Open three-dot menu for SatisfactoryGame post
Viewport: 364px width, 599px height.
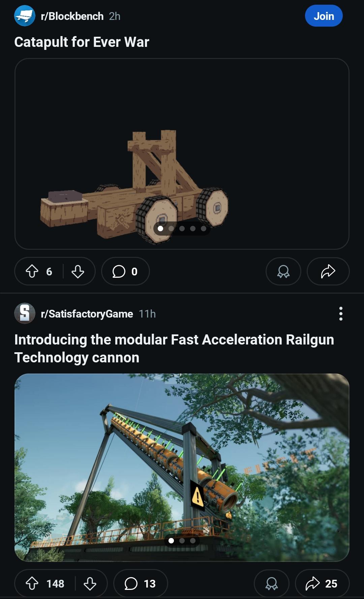[x=341, y=313]
